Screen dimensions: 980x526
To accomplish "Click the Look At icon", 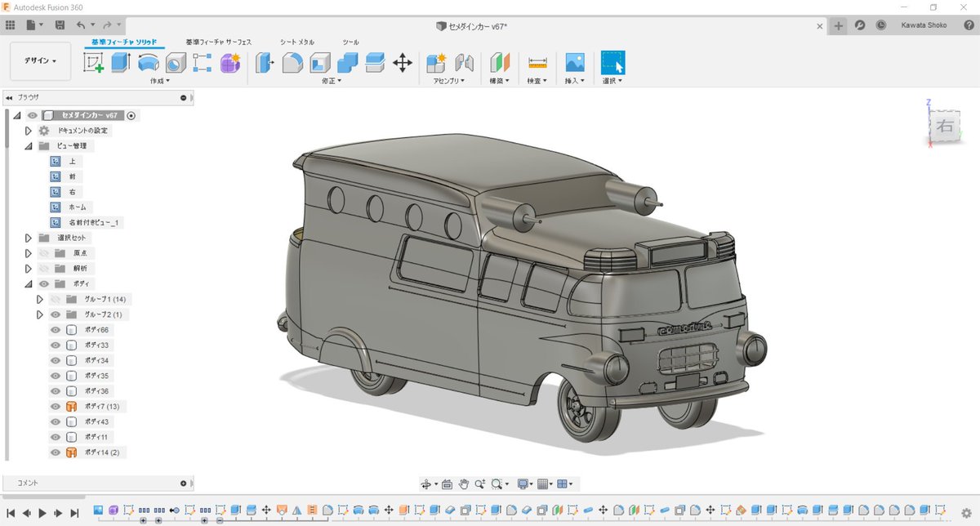I will (x=447, y=484).
